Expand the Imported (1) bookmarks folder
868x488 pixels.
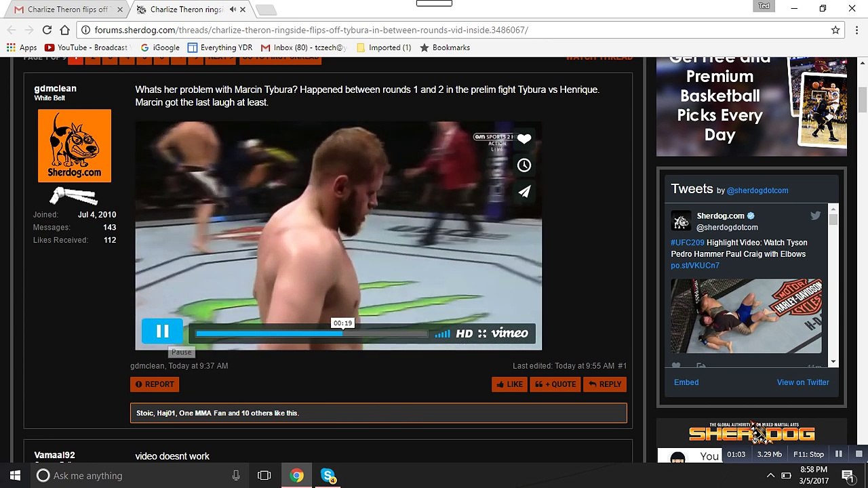[383, 47]
